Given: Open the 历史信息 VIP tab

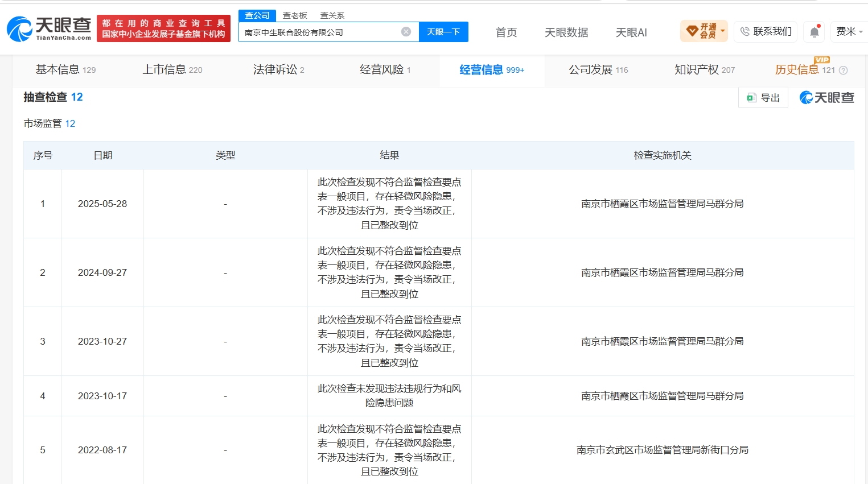Looking at the screenshot, I should [805, 70].
